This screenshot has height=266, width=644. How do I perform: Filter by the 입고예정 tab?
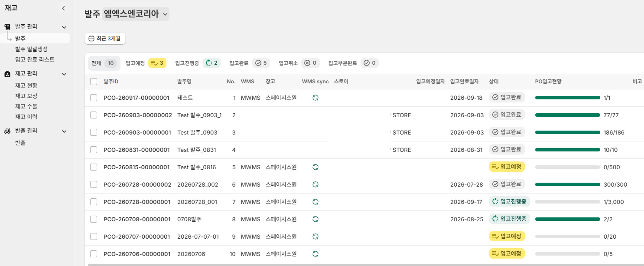point(146,63)
